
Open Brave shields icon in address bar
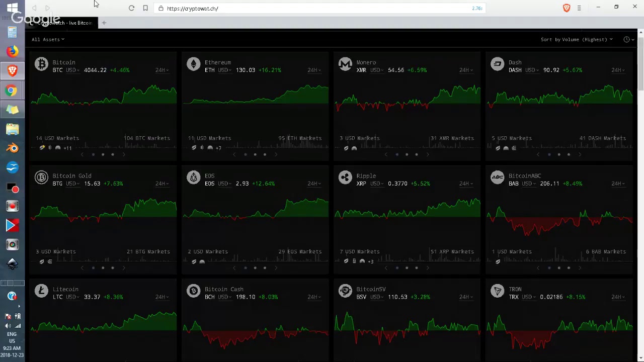pos(567,8)
